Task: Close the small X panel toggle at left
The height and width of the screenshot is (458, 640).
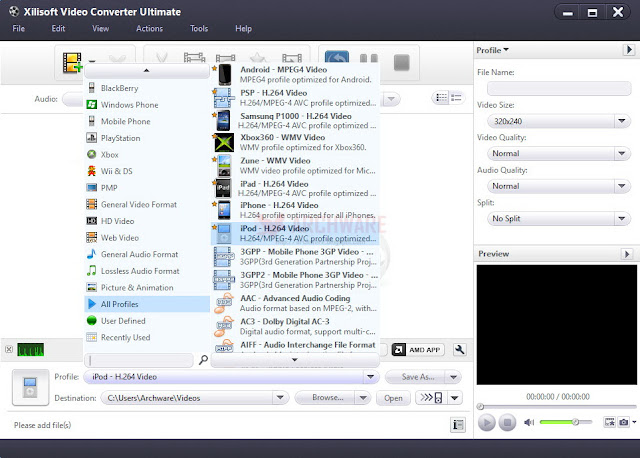Action: 9,349
